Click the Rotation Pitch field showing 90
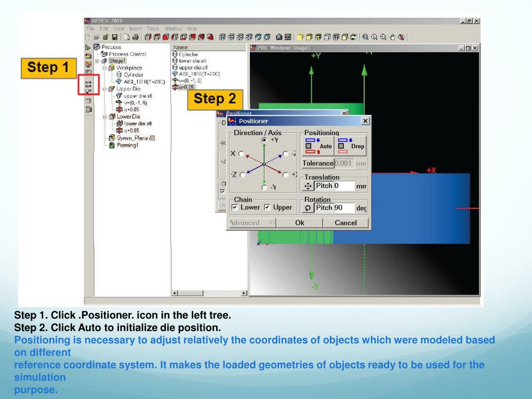 (x=345, y=208)
